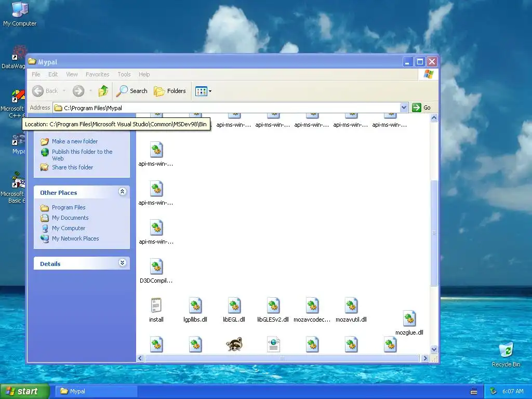Viewport: 532px width, 399px height.
Task: Select the web document file icon
Action: pos(273,344)
